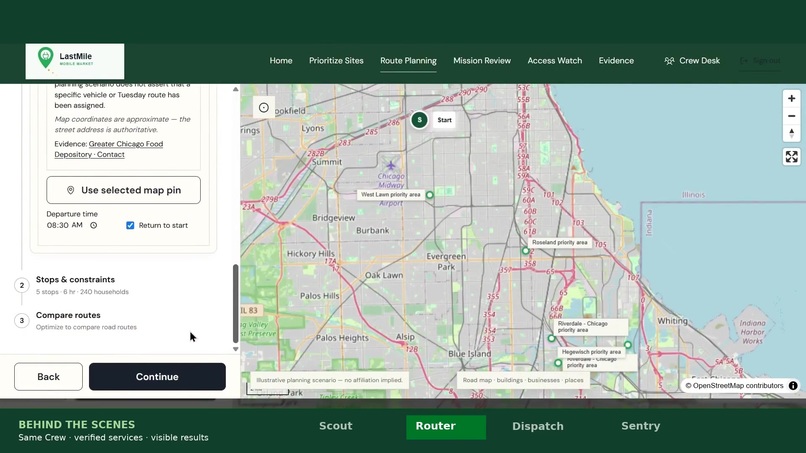The image size is (806, 453).
Task: Switch to the Sentry tab
Action: [640, 426]
